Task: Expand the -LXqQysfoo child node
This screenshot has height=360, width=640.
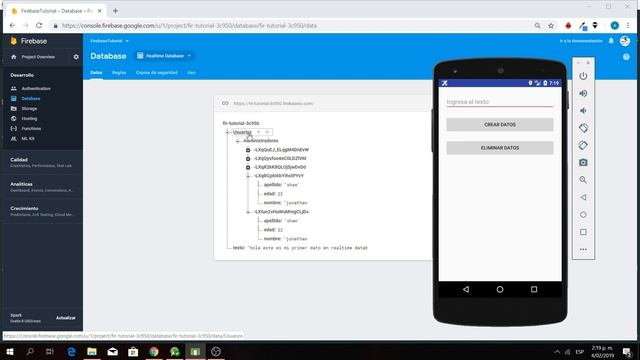Action: (248, 158)
